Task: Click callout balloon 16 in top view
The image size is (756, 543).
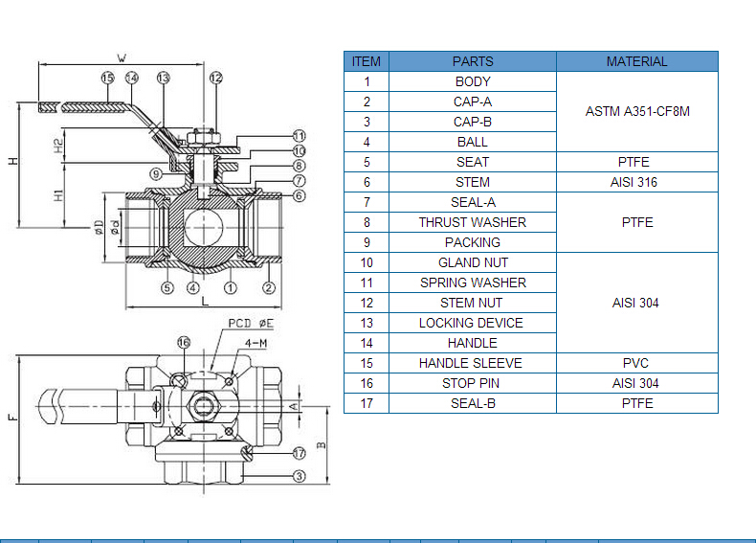Action: point(184,343)
